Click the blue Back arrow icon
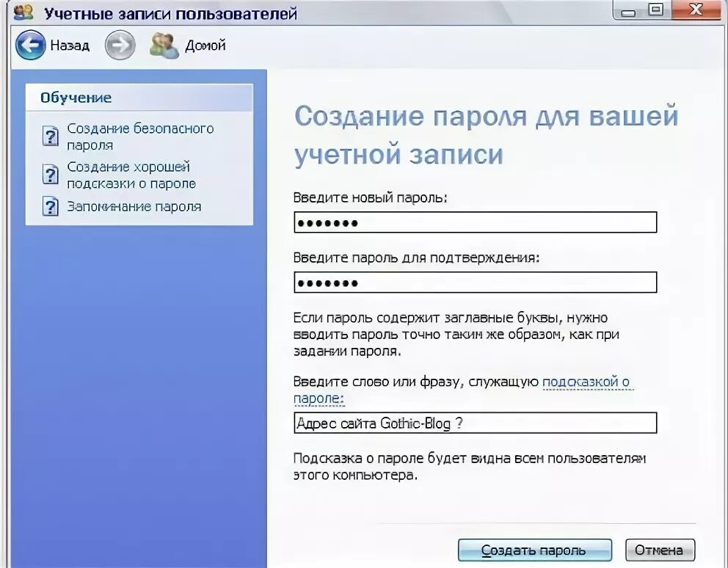Viewport: 728px width, 568px height. point(31,45)
